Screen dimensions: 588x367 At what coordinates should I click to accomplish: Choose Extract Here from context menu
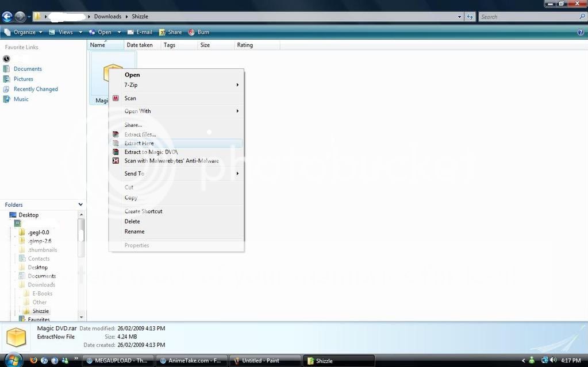click(x=139, y=144)
